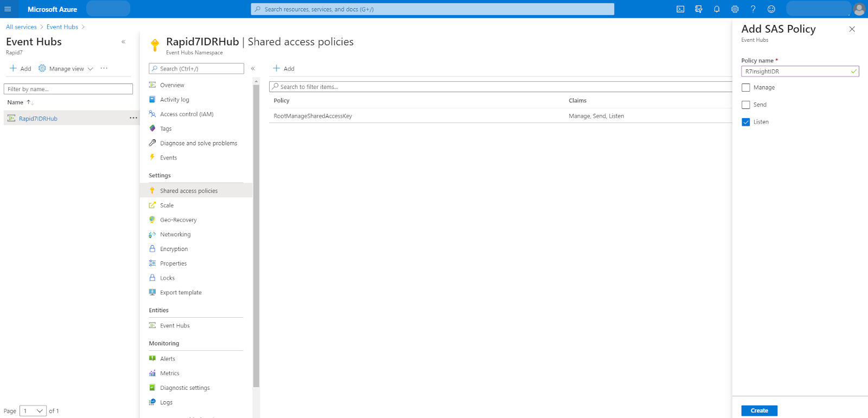Click the Encryption lock icon
Screen dimensions: 868x418
(x=152, y=248)
